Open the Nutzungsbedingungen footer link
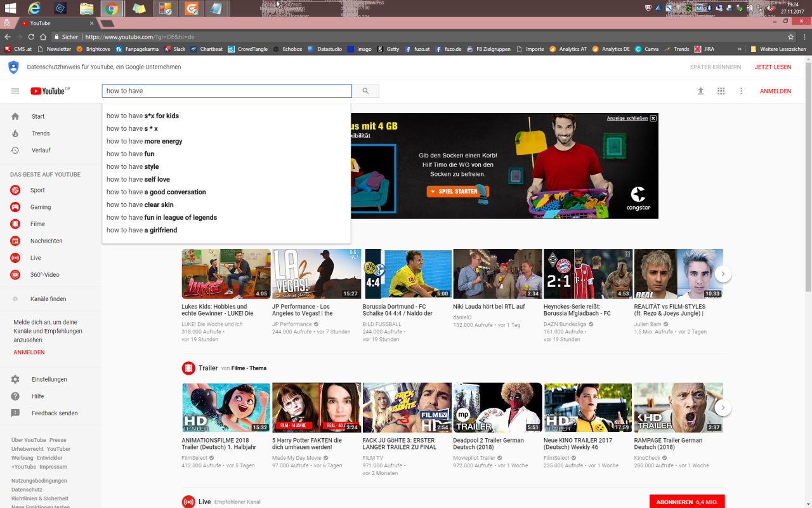This screenshot has height=508, width=812. point(39,481)
